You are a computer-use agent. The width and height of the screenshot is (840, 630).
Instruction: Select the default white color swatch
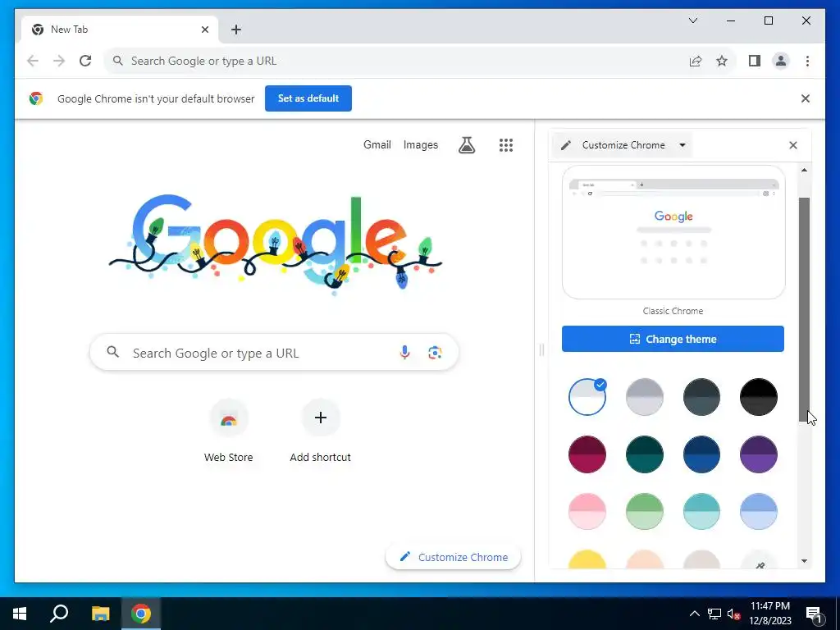click(587, 397)
